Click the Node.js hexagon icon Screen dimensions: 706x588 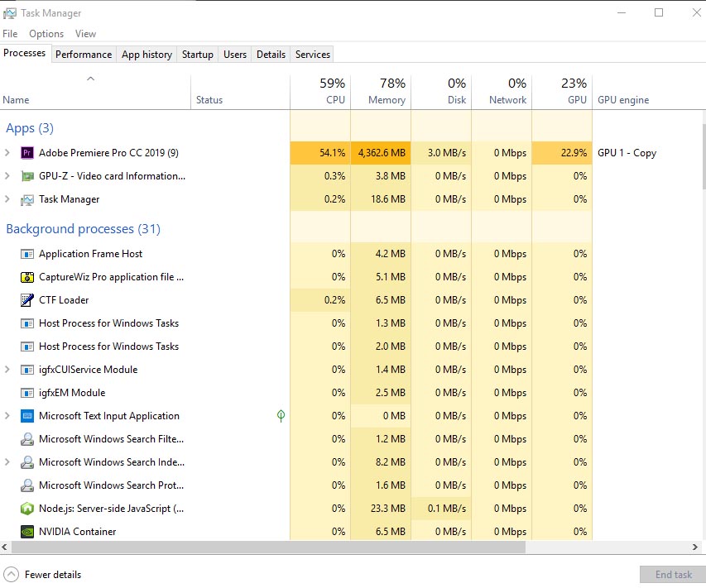[x=27, y=509]
